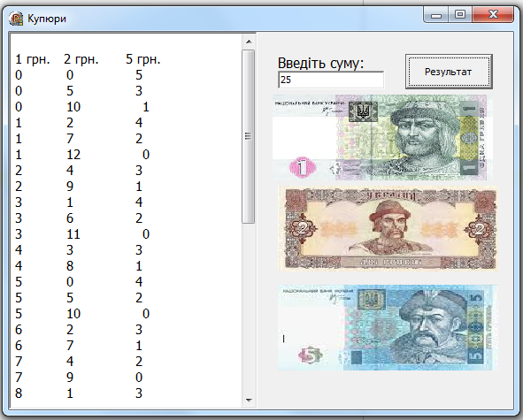Maximize the Купюри window
523x420 pixels.
pyautogui.click(x=460, y=15)
